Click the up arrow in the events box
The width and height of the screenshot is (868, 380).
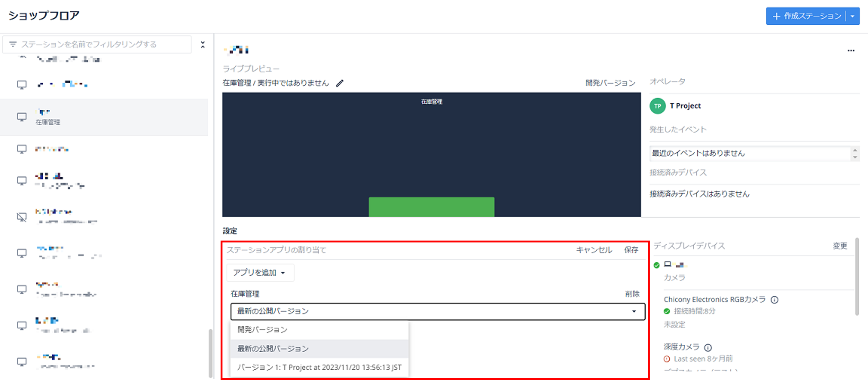pos(855,150)
